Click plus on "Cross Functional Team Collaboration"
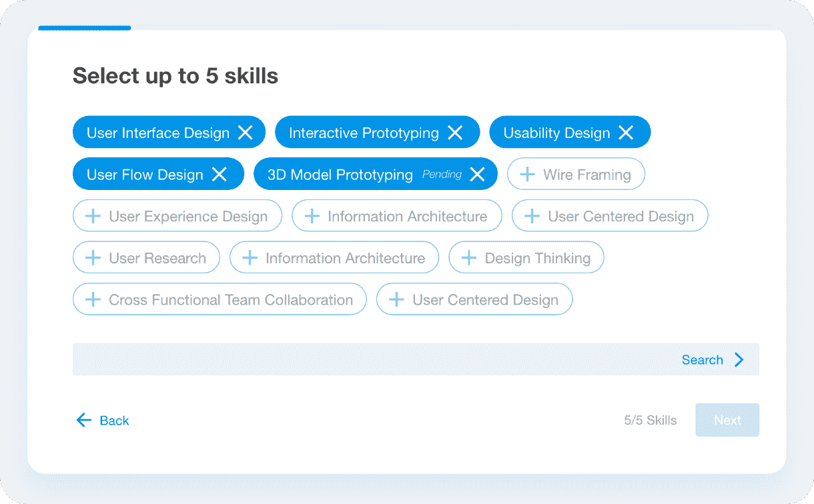Screen dimensions: 814x504 pyautogui.click(x=94, y=299)
